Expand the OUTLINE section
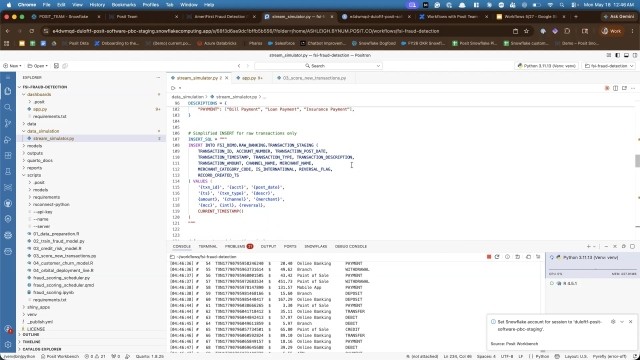The width and height of the screenshot is (640, 360). 31,335
